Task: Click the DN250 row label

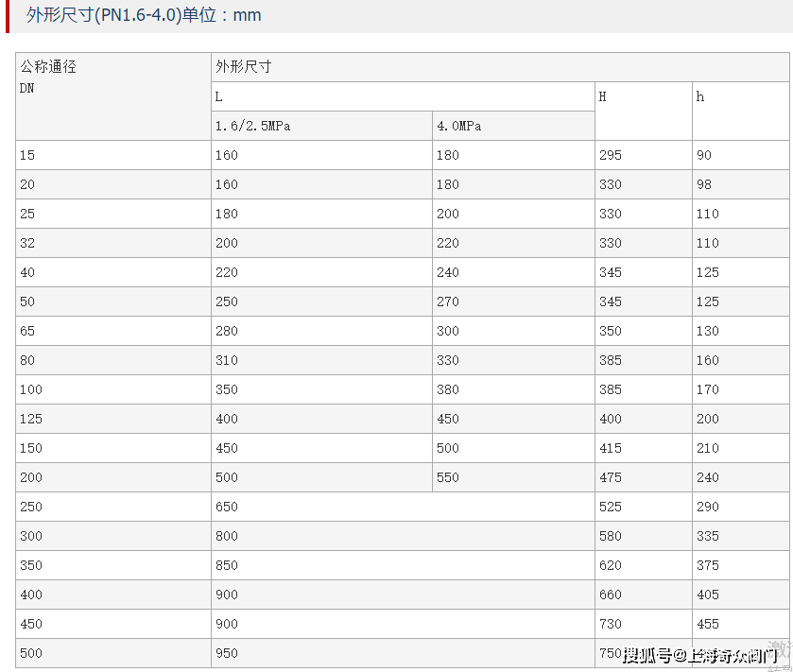Action: pos(26,507)
